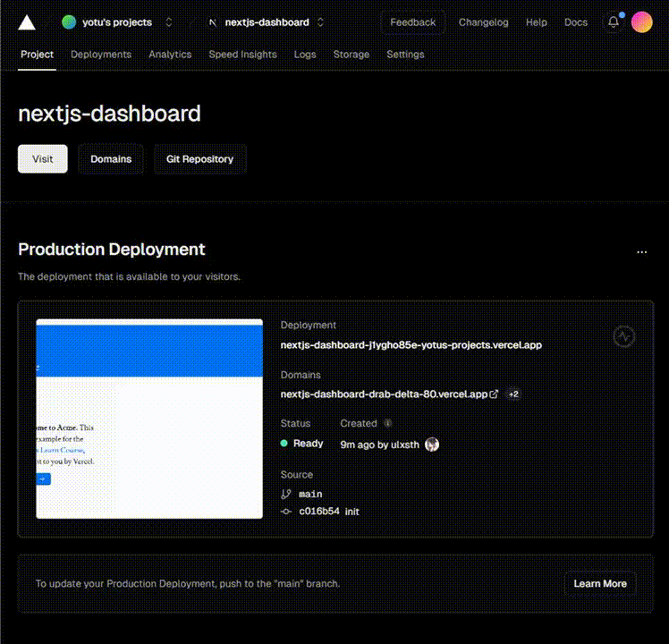Open the nextjs-dashboard project switcher chevron
Image resolution: width=669 pixels, height=644 pixels.
[x=320, y=22]
